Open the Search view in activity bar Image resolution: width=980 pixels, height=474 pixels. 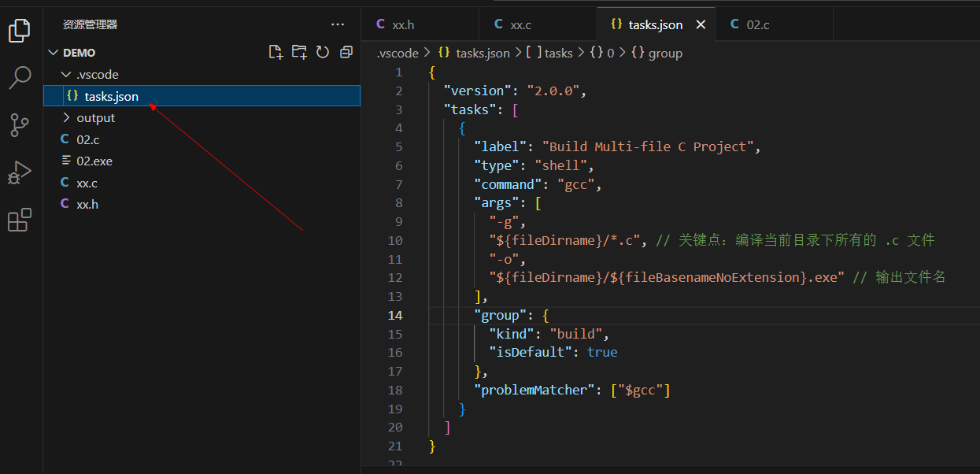pyautogui.click(x=19, y=77)
